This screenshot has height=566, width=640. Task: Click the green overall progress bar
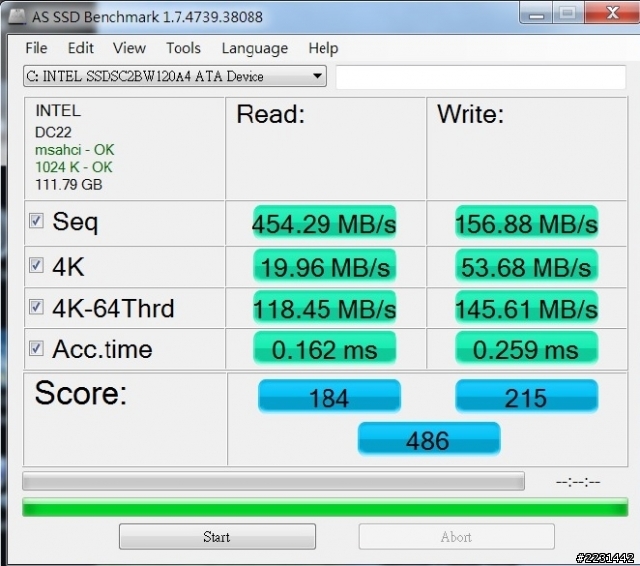pyautogui.click(x=325, y=507)
